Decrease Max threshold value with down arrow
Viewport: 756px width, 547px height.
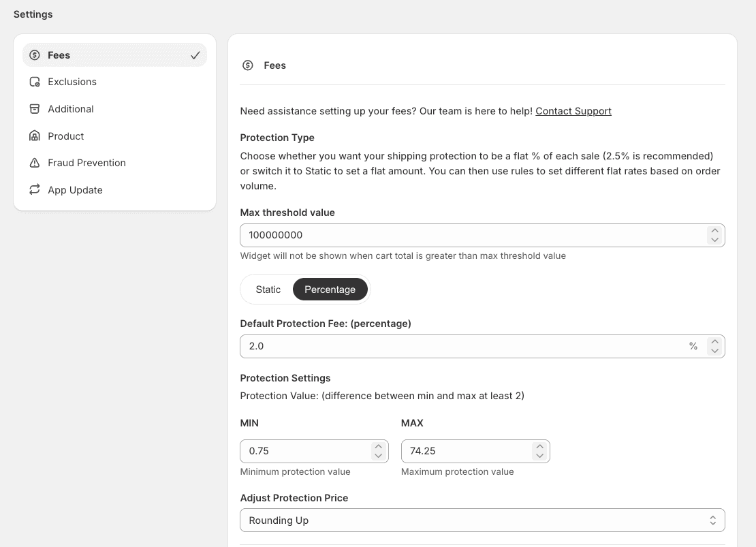(x=714, y=240)
